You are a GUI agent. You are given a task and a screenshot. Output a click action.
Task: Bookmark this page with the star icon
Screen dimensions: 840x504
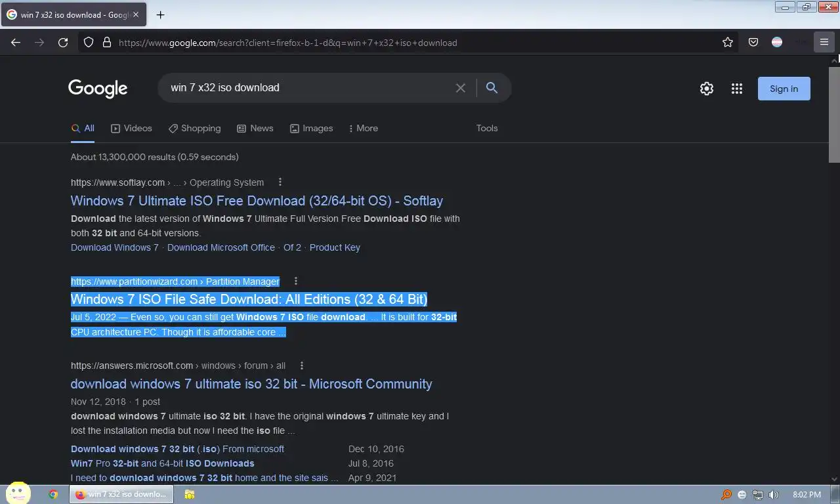click(728, 43)
